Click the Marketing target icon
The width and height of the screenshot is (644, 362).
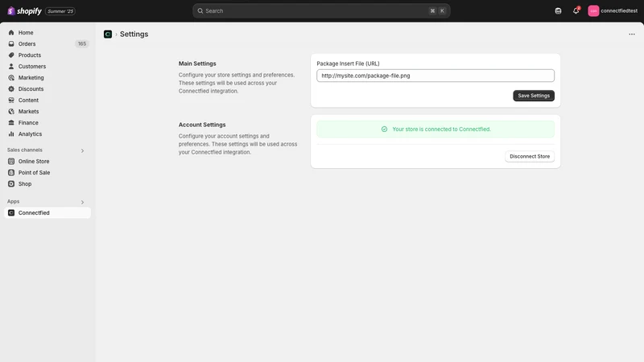tap(11, 77)
